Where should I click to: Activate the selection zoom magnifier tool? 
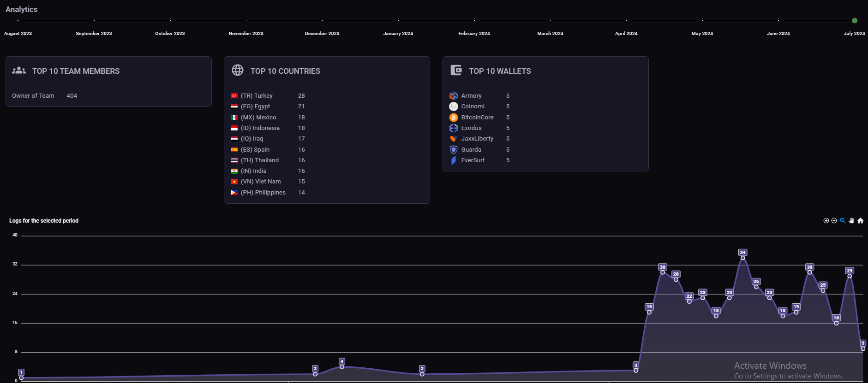(843, 221)
